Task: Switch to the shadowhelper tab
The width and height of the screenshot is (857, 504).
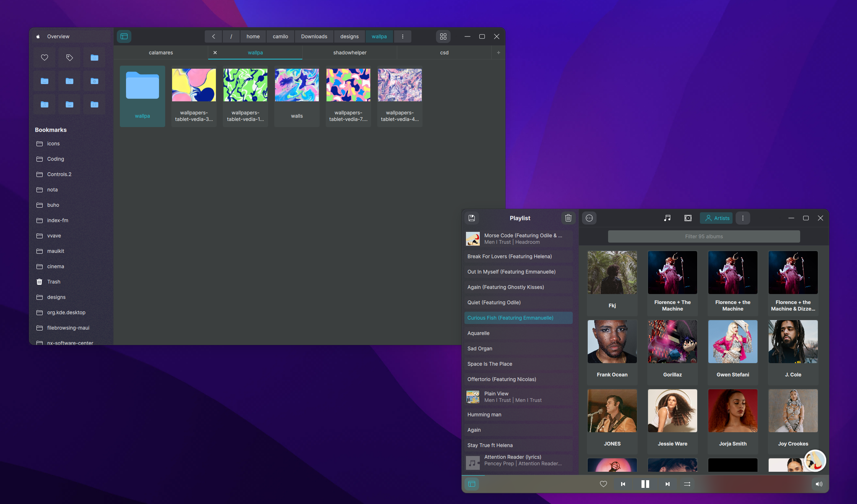Action: pyautogui.click(x=350, y=53)
